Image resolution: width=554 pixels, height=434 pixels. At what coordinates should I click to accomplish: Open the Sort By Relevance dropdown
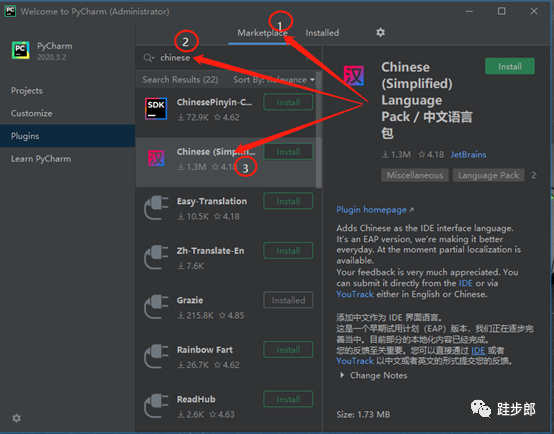point(274,80)
